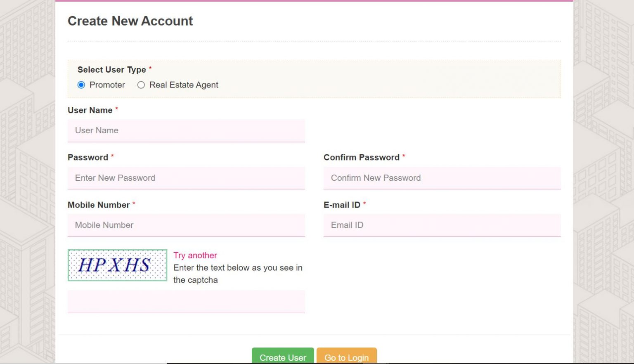Click the Confirm New Password field
This screenshot has height=364, width=634.
[442, 178]
